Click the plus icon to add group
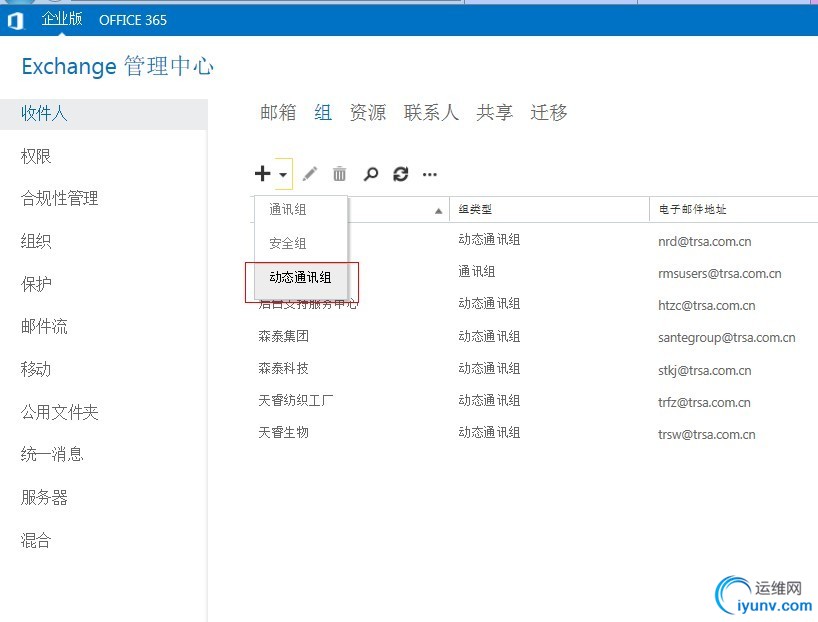 [262, 173]
